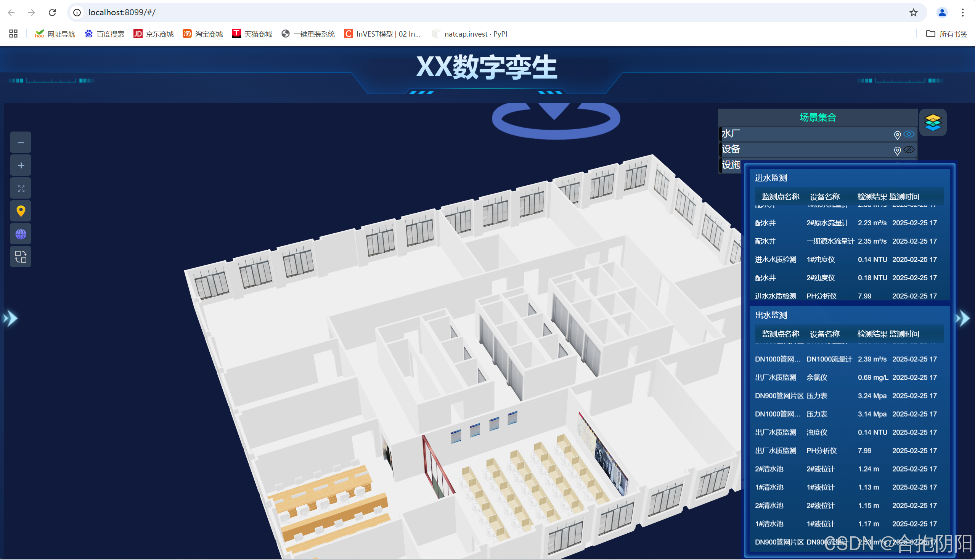Click the zoom in plus button
975x560 pixels.
[x=21, y=165]
